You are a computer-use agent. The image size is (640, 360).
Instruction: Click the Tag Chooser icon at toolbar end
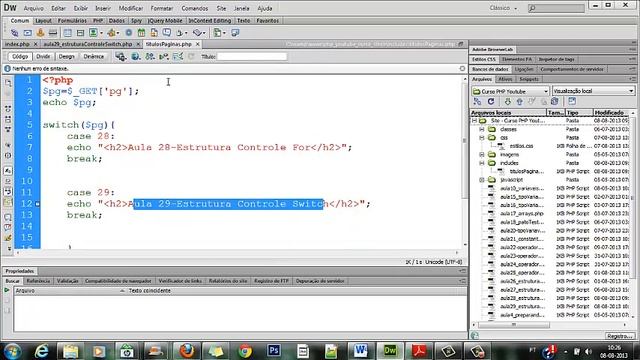point(235,33)
